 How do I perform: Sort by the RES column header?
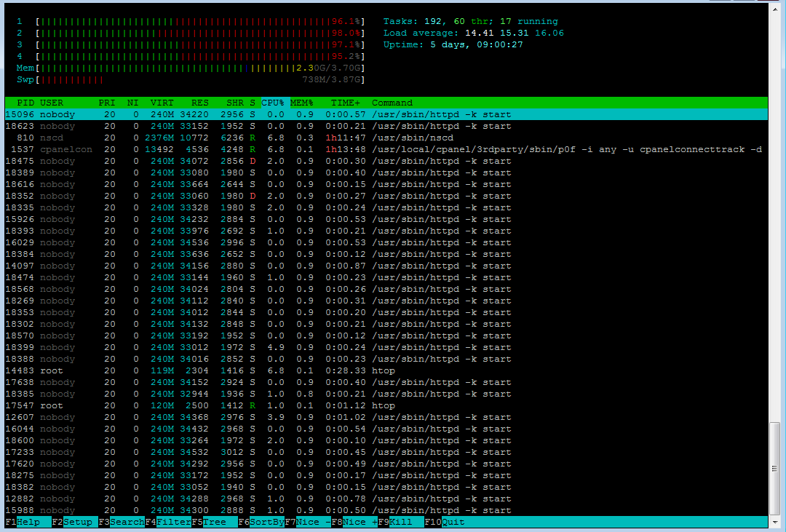click(200, 103)
